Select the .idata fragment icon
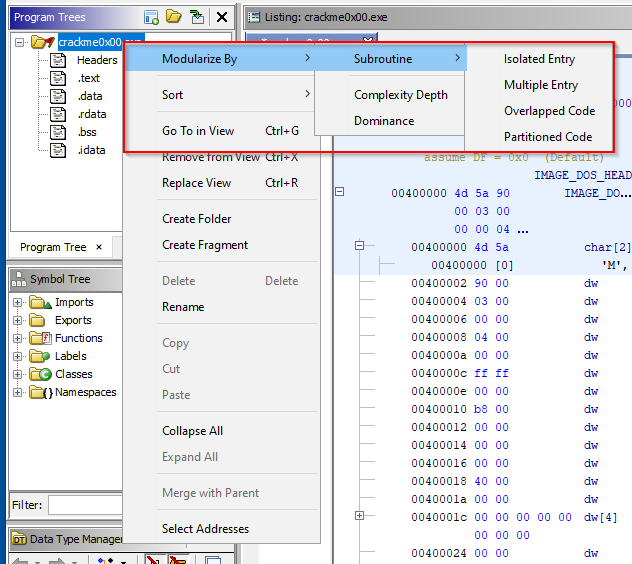 (x=58, y=150)
